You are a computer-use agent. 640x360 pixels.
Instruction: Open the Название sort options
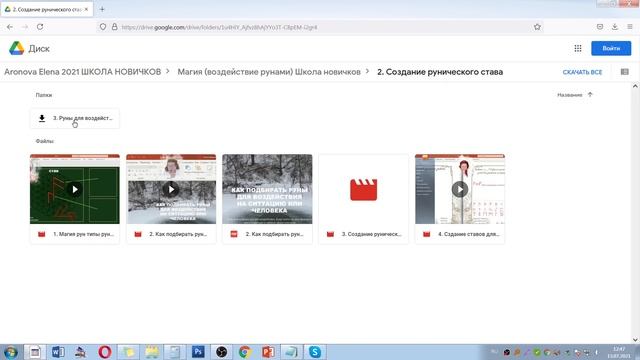click(569, 95)
